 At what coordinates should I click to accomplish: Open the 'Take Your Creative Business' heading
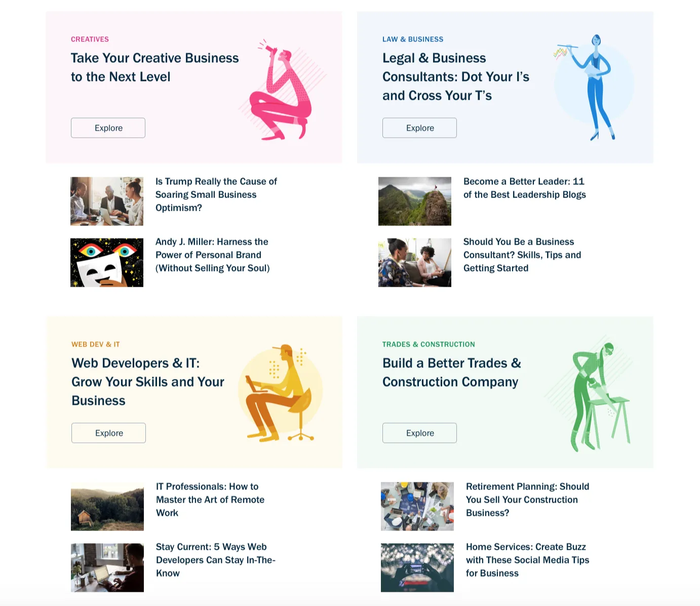coord(154,67)
